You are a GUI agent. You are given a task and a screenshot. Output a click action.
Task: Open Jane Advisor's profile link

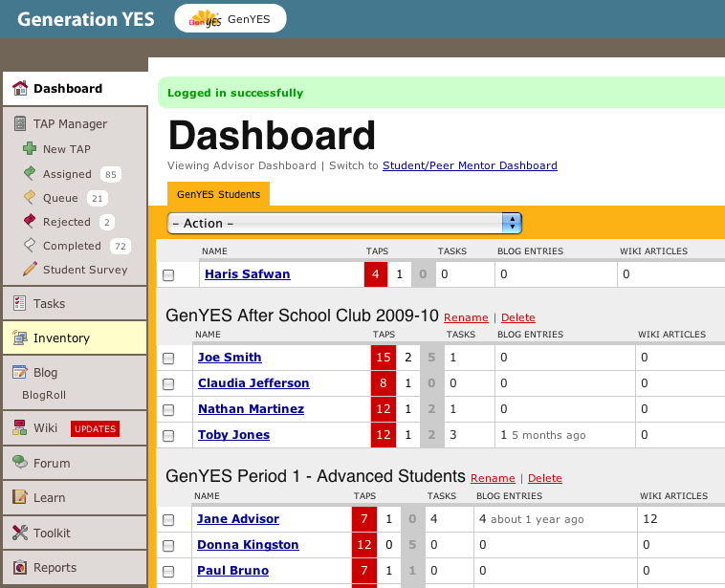[x=237, y=519]
